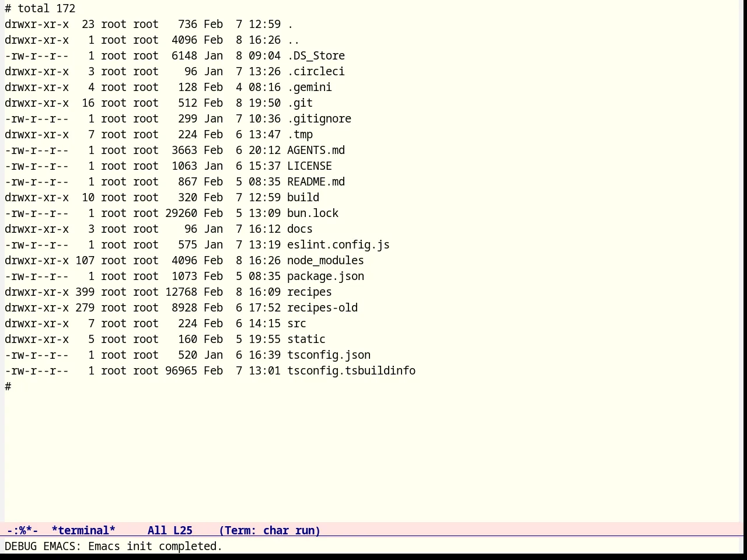Viewport: 747px width, 560px height.
Task: Click the eslint.config.js file entry
Action: tap(338, 244)
